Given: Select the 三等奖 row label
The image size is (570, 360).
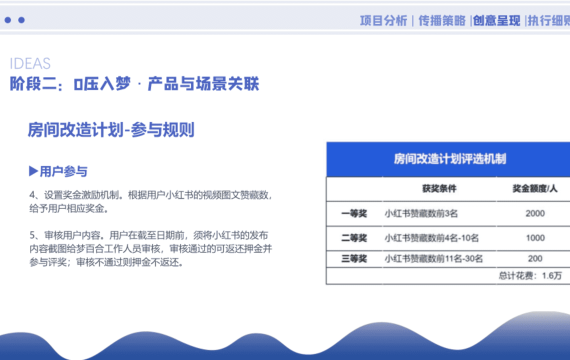Looking at the screenshot, I should coord(354,259).
